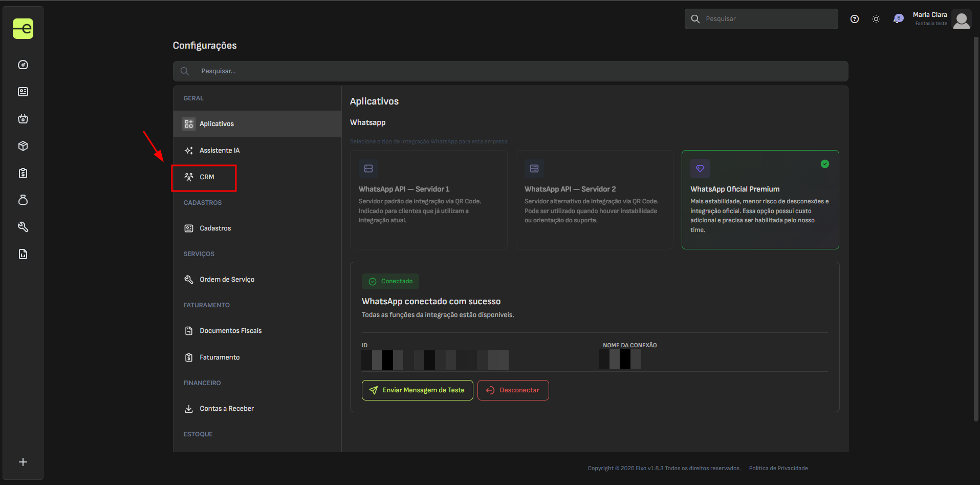Image resolution: width=980 pixels, height=485 pixels.
Task: Toggle the light theme sun icon
Action: coord(876,19)
